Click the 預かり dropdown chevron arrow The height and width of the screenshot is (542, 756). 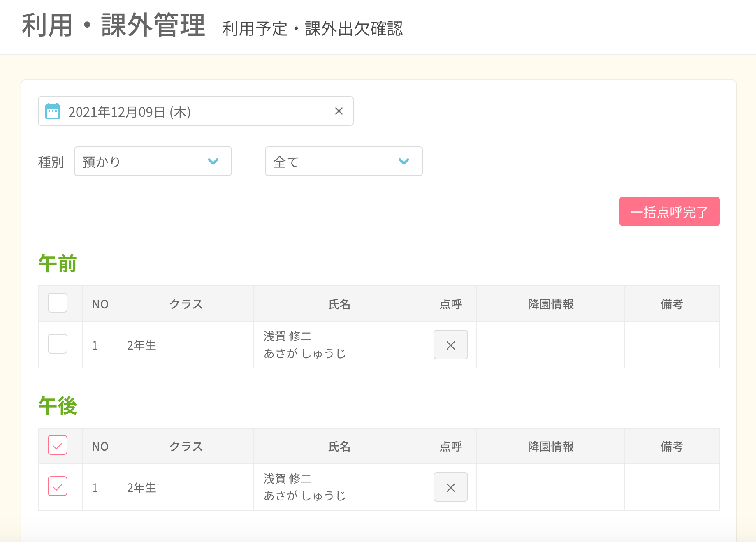click(x=213, y=161)
